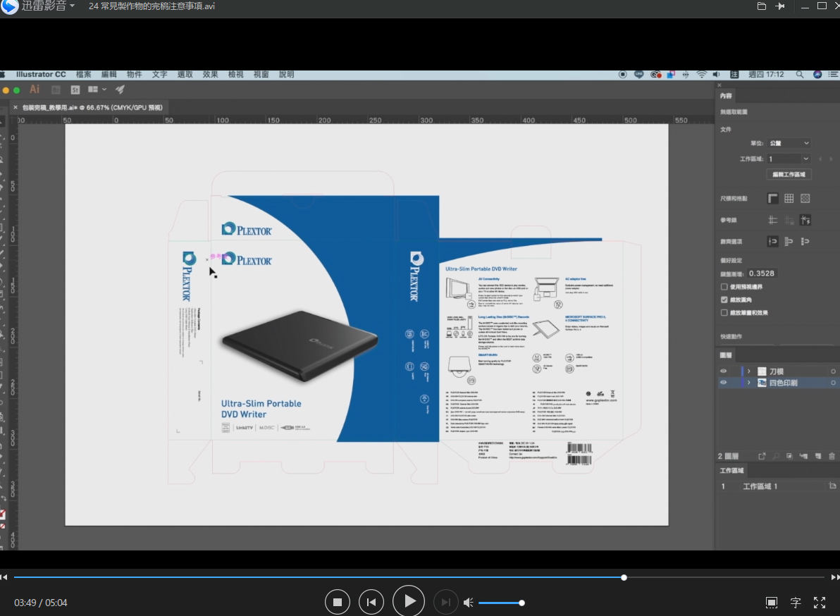Image resolution: width=840 pixels, height=616 pixels.
Task: Open the 效果 menu in menu bar
Action: [x=210, y=75]
